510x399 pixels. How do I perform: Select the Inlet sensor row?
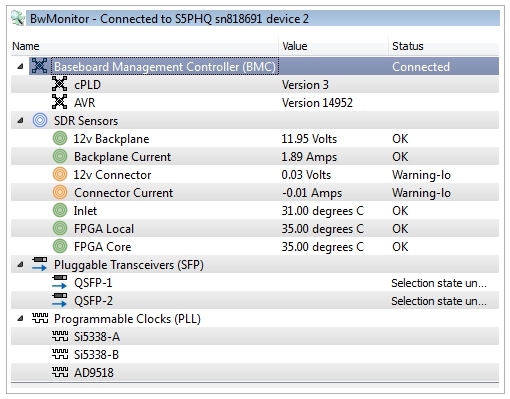click(255, 211)
